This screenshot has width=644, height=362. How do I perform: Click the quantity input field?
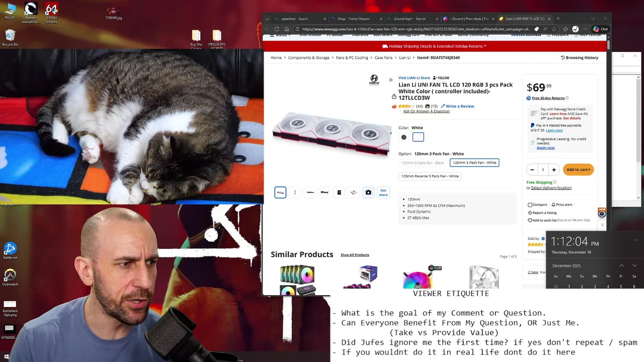543,170
